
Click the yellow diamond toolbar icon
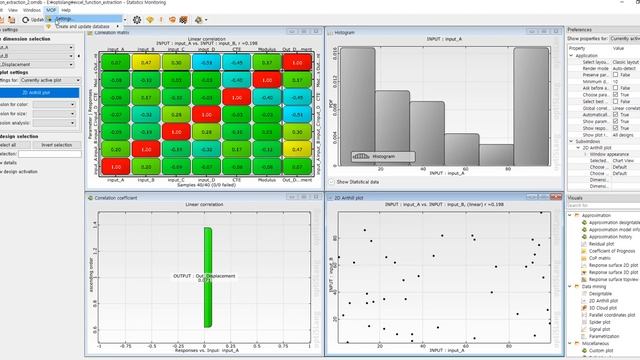(x=150, y=20)
